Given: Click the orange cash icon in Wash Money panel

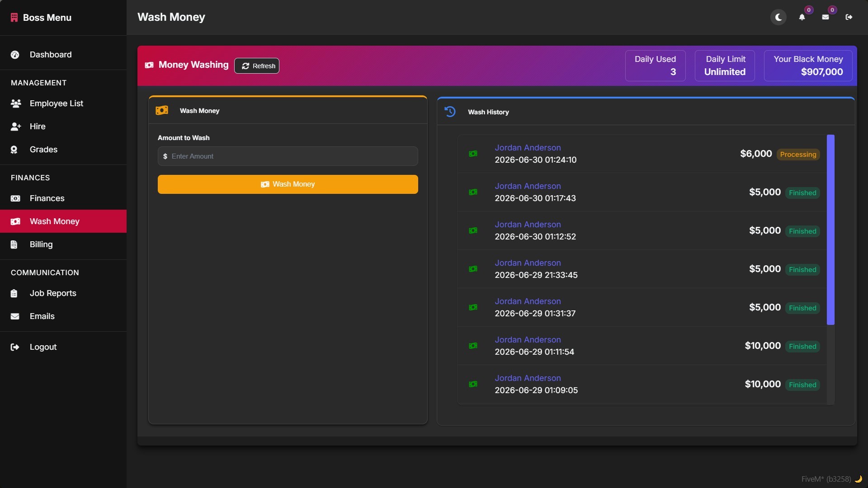Looking at the screenshot, I should pos(162,110).
